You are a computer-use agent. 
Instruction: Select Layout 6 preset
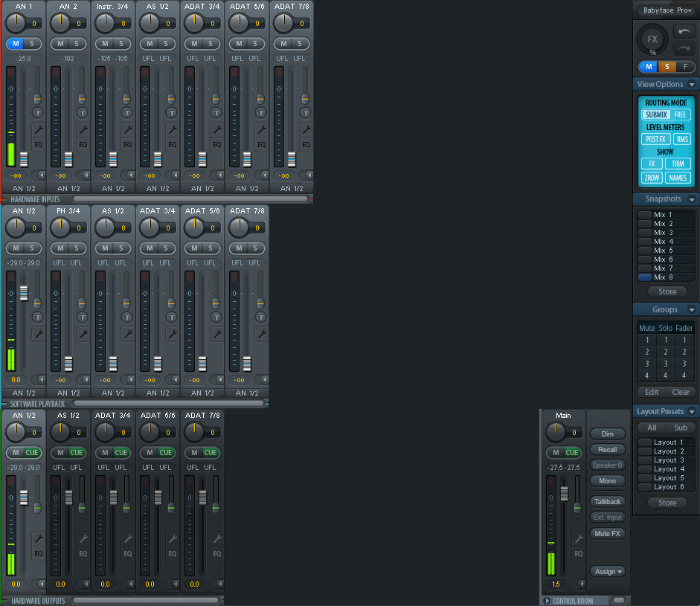click(x=666, y=487)
